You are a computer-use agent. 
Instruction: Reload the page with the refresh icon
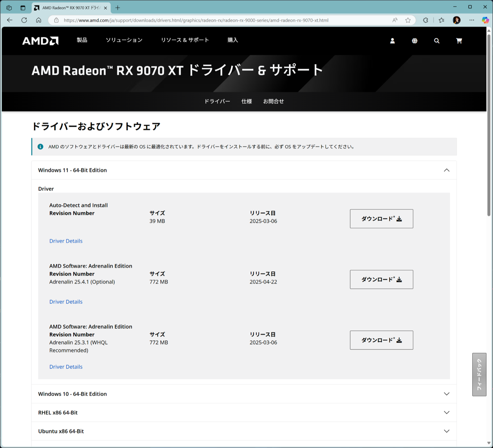[24, 20]
